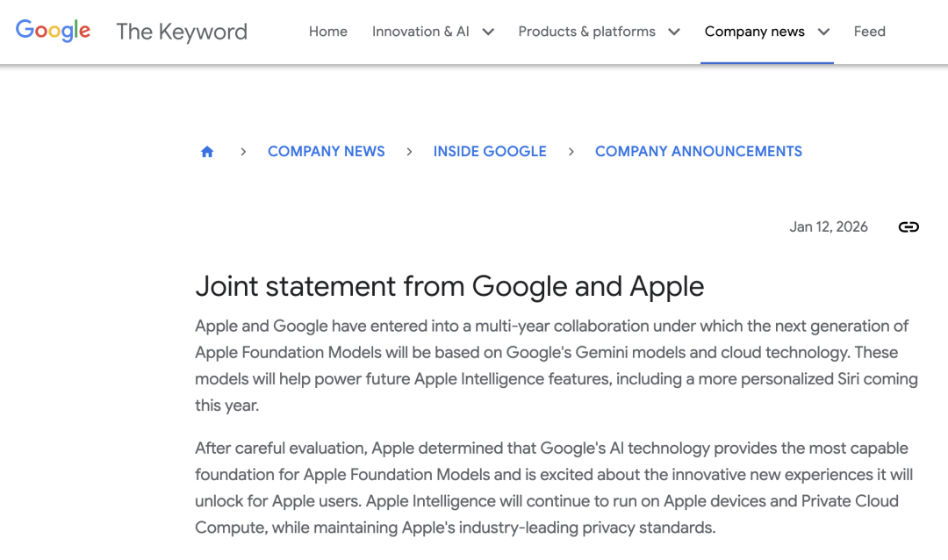
Task: Go to the Home nav item
Action: click(x=327, y=32)
